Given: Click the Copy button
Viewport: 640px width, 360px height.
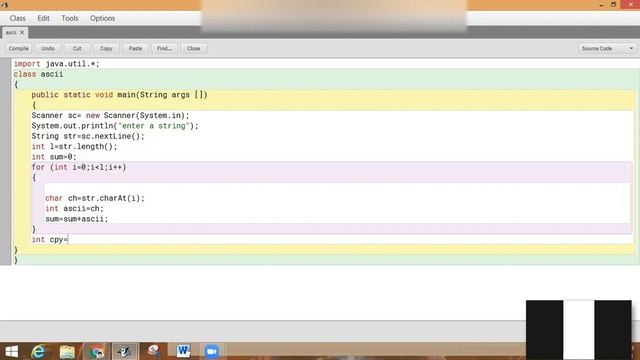Looking at the screenshot, I should tap(106, 48).
